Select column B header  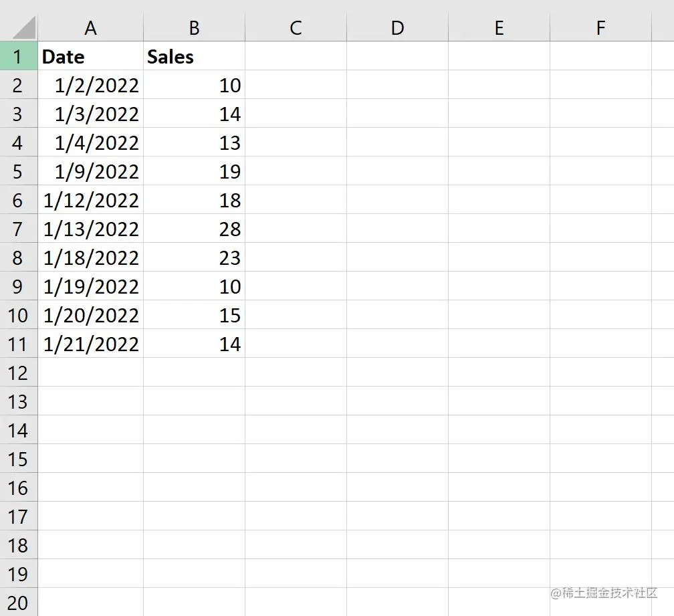click(x=194, y=27)
